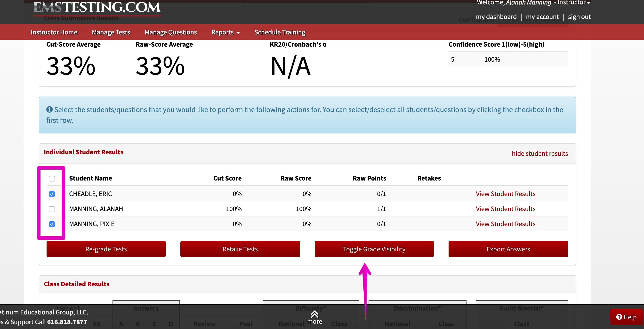Click the KR20/Cronbach's α N/A value
Image resolution: width=644 pixels, height=329 pixels.
[290, 66]
